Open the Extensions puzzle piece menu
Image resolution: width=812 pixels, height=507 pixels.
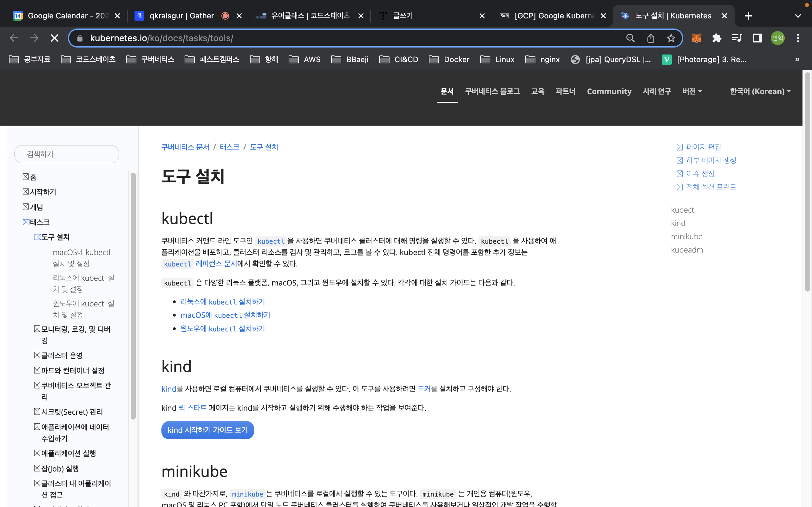click(x=717, y=38)
